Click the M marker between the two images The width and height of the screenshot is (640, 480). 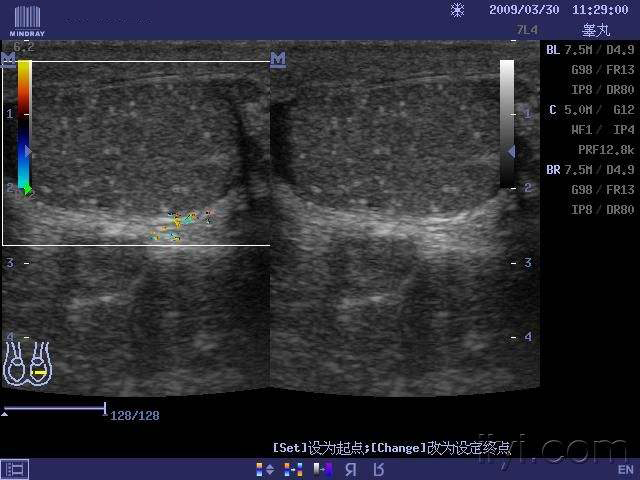pyautogui.click(x=278, y=61)
